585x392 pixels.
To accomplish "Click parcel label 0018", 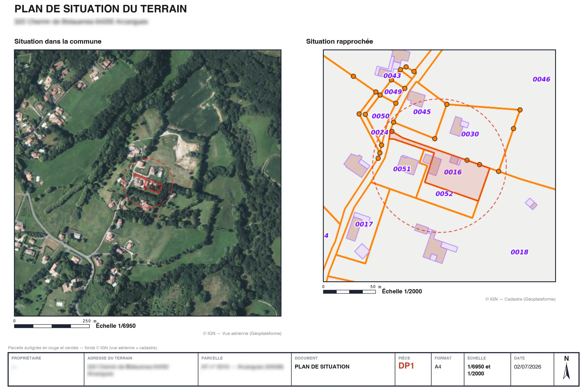I will tap(519, 252).
